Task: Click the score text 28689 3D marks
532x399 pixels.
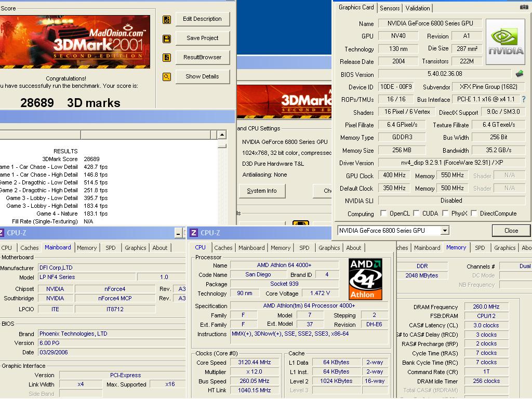Action: pos(70,103)
